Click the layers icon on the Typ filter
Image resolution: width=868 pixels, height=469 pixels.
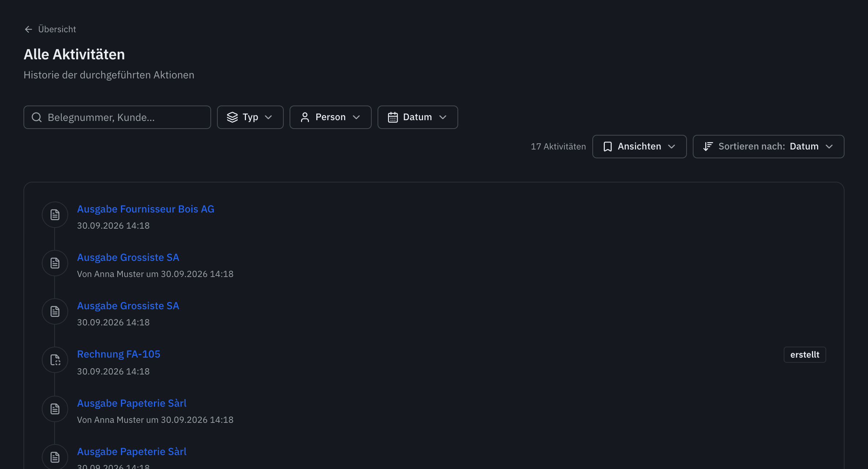pyautogui.click(x=232, y=117)
